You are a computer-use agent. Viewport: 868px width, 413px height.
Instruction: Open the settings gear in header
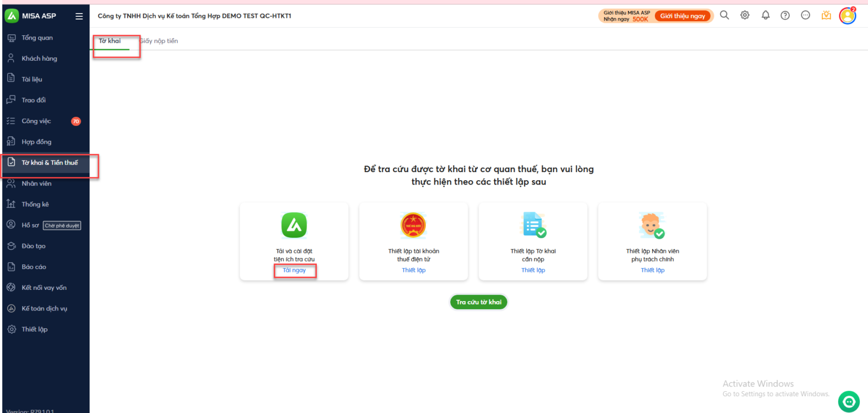(745, 15)
